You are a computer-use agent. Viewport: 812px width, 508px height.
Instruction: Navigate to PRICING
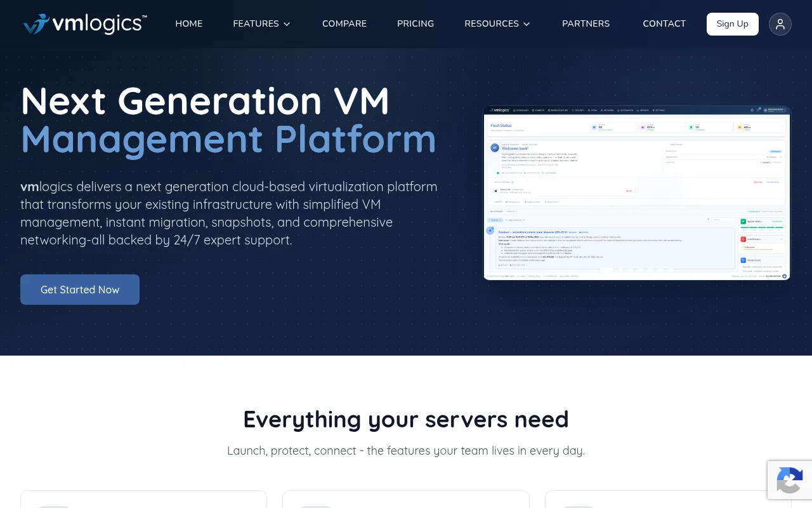[416, 24]
